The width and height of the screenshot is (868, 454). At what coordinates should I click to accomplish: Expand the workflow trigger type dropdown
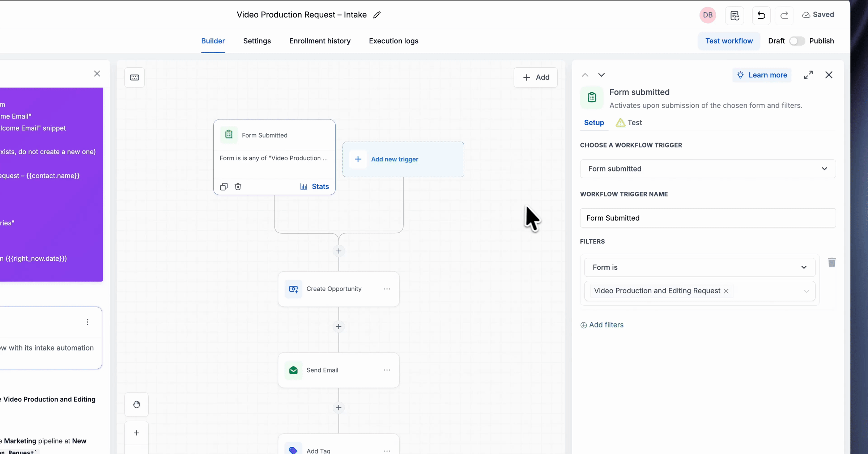708,169
